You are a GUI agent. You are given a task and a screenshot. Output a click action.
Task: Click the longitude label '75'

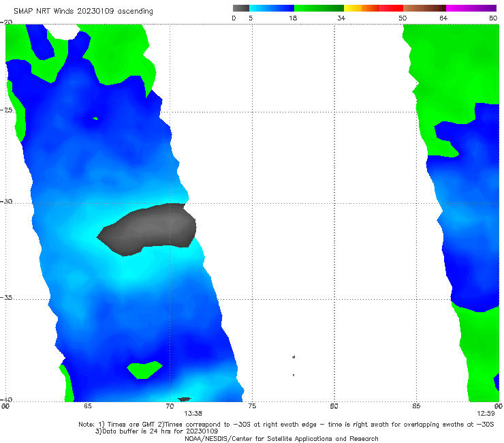252,406
